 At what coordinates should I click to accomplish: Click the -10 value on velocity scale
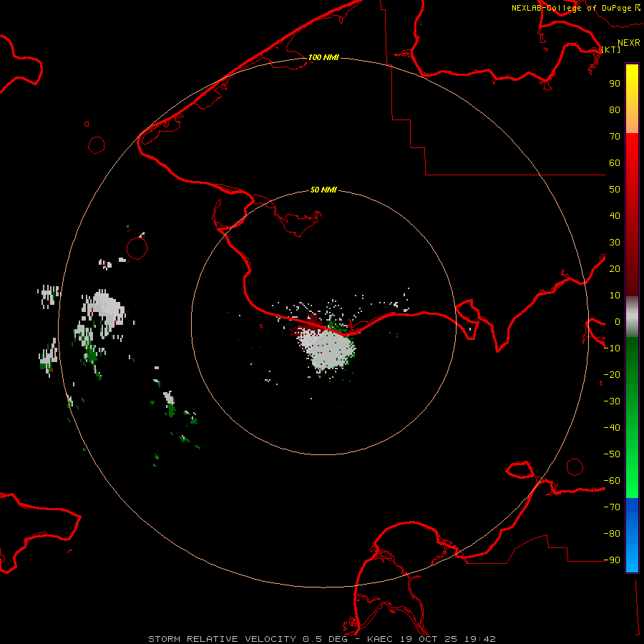(612, 348)
